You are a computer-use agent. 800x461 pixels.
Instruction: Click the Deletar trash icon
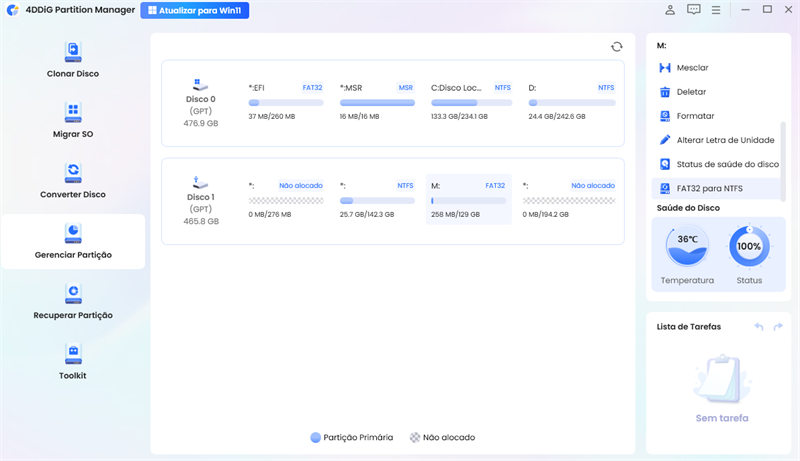click(665, 92)
